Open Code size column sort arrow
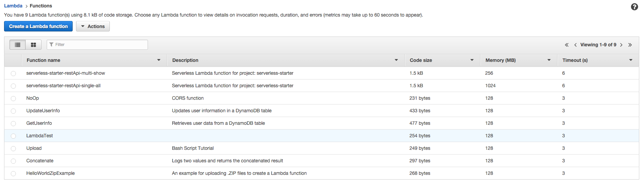 click(472, 60)
